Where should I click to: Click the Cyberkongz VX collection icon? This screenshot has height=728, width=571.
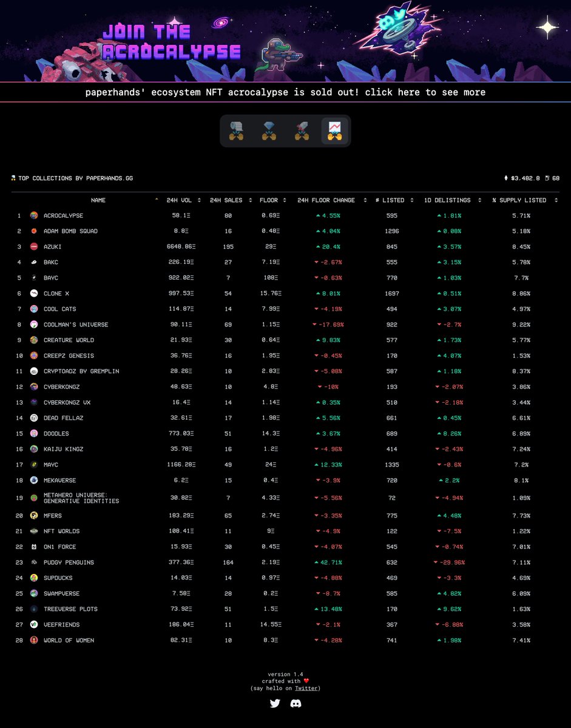(x=34, y=402)
